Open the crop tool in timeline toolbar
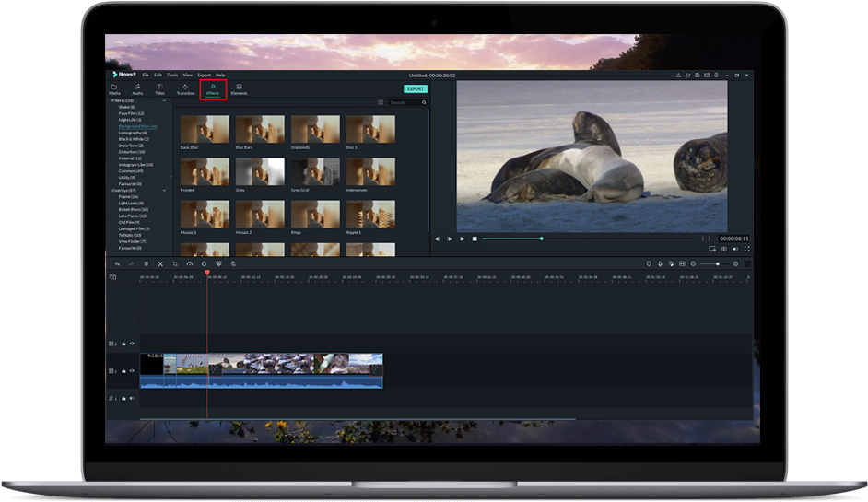 click(x=175, y=263)
